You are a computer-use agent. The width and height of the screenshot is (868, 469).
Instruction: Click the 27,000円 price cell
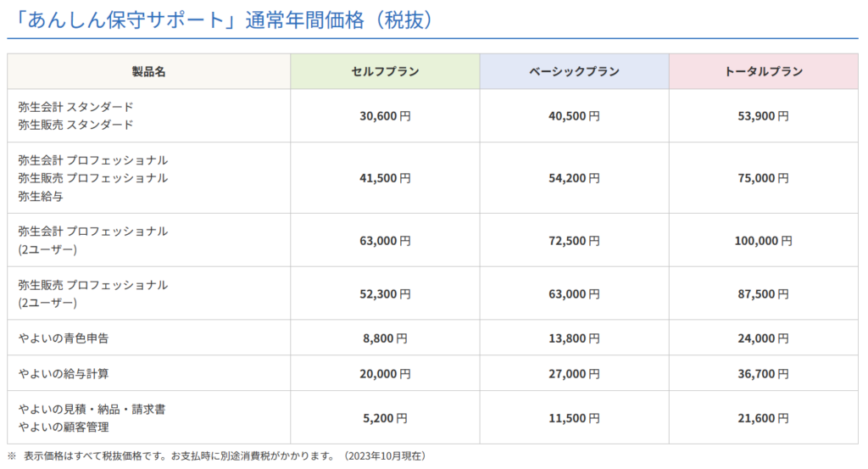pyautogui.click(x=575, y=374)
